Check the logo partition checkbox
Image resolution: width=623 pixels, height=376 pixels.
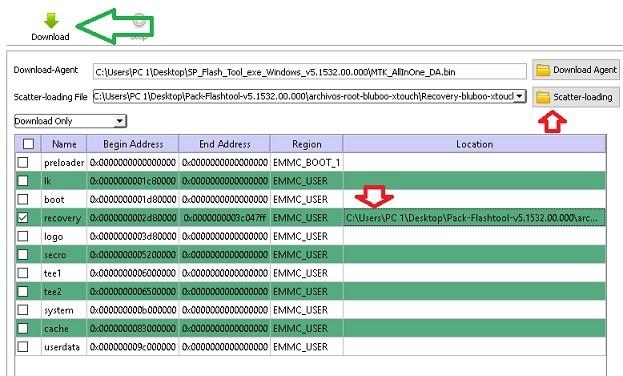23,236
